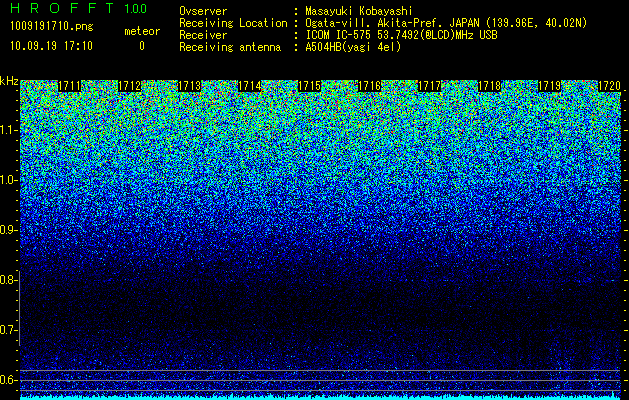
Task: Click the 0.9 kHz axis label
Action: (8, 230)
